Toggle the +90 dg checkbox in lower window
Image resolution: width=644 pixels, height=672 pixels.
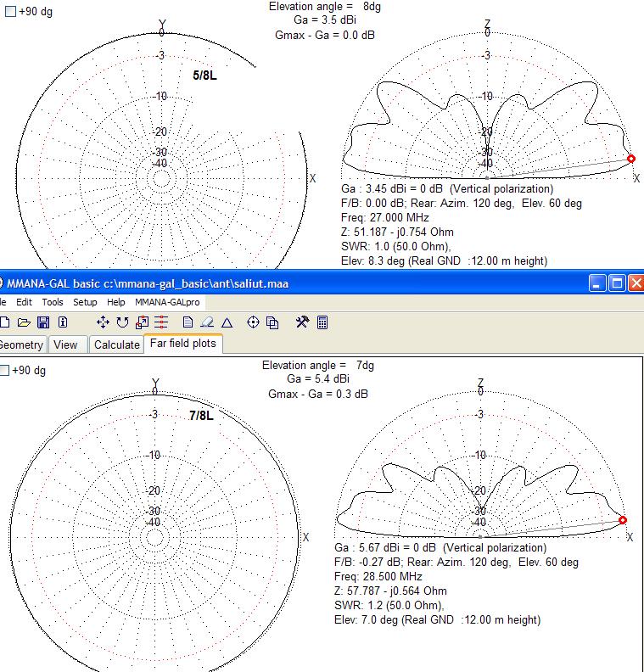(x=4, y=370)
